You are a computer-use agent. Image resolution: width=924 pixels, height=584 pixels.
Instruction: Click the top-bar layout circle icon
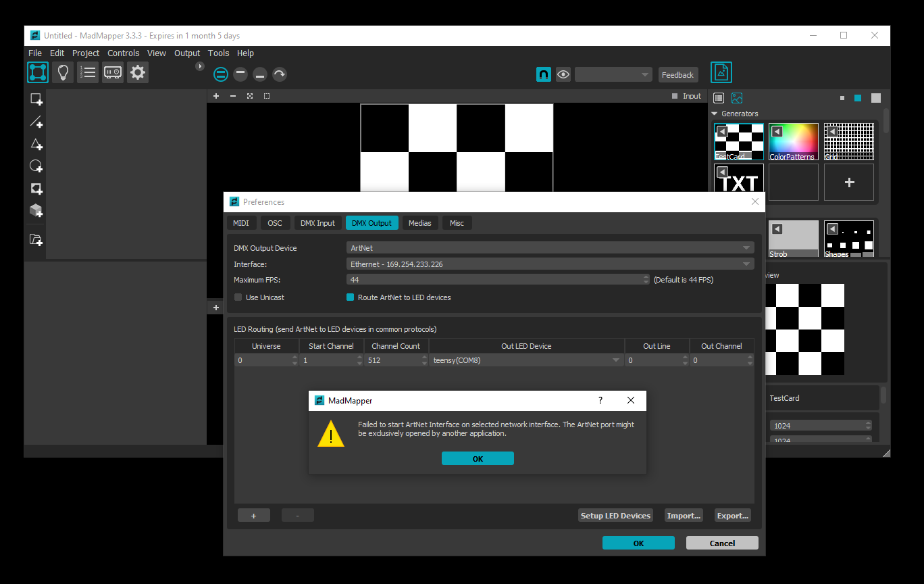click(240, 74)
